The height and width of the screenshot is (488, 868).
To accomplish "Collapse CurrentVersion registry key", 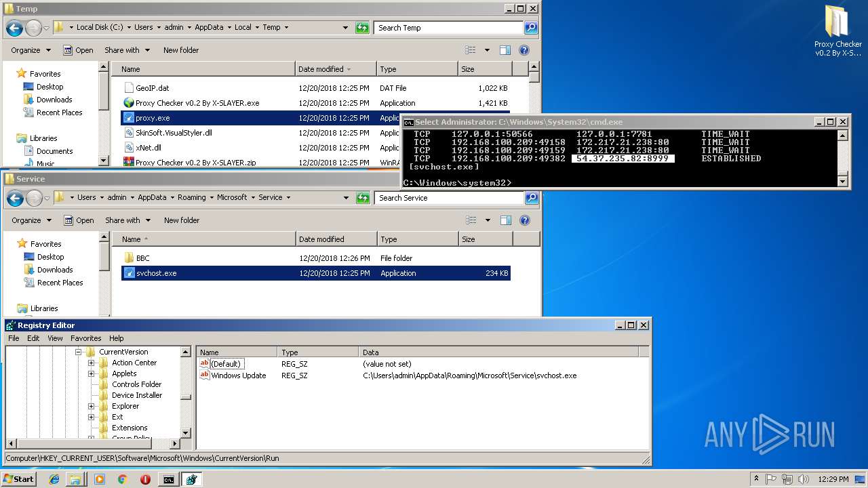I will [78, 352].
